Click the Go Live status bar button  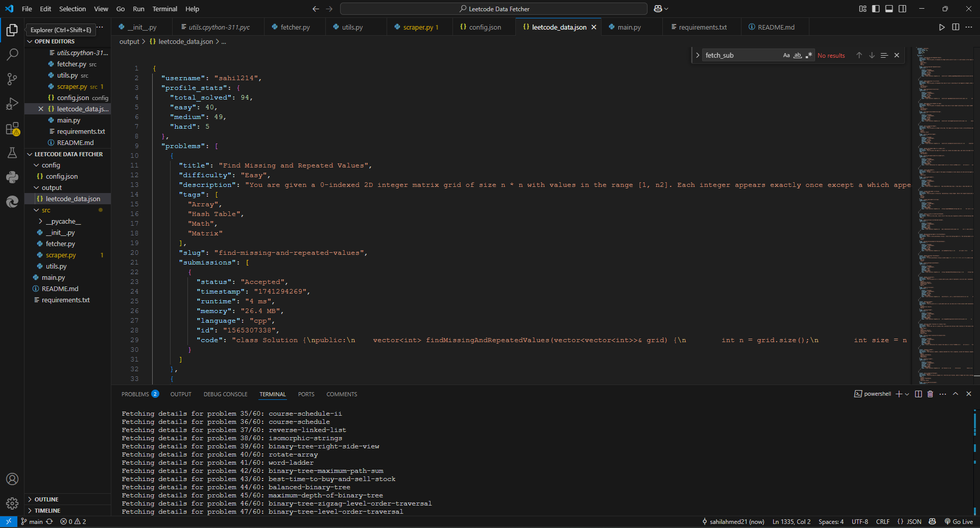pyautogui.click(x=959, y=522)
